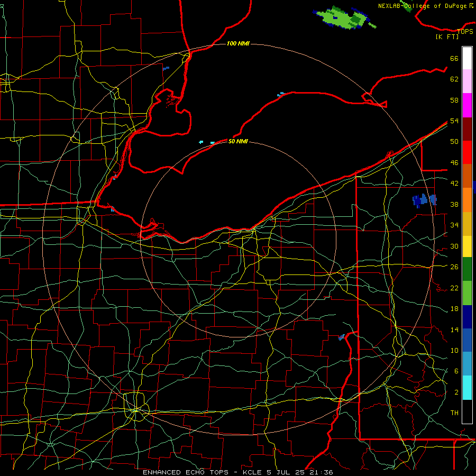This screenshot has width=476, height=476.
Task: Click the legend value 38
Action: (454, 205)
